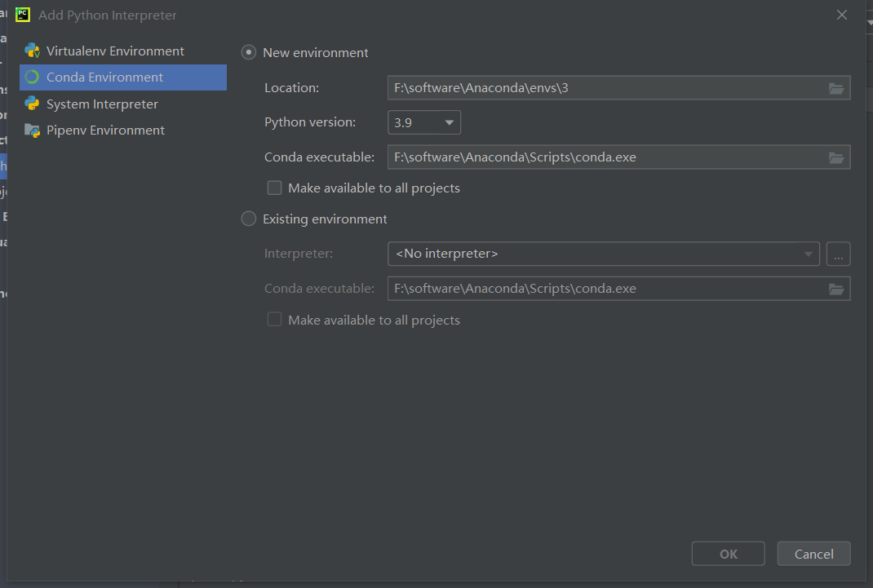
Task: Choose the Existing environment option
Action: (248, 219)
